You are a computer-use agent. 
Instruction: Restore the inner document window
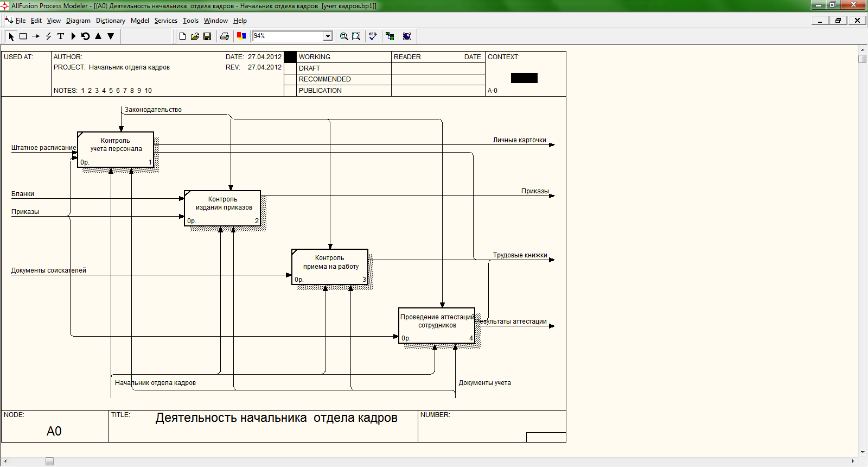tap(838, 21)
